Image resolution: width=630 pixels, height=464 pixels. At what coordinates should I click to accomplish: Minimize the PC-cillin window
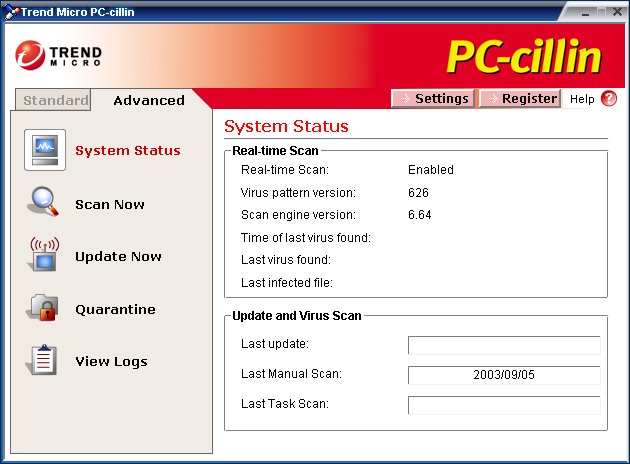point(585,12)
